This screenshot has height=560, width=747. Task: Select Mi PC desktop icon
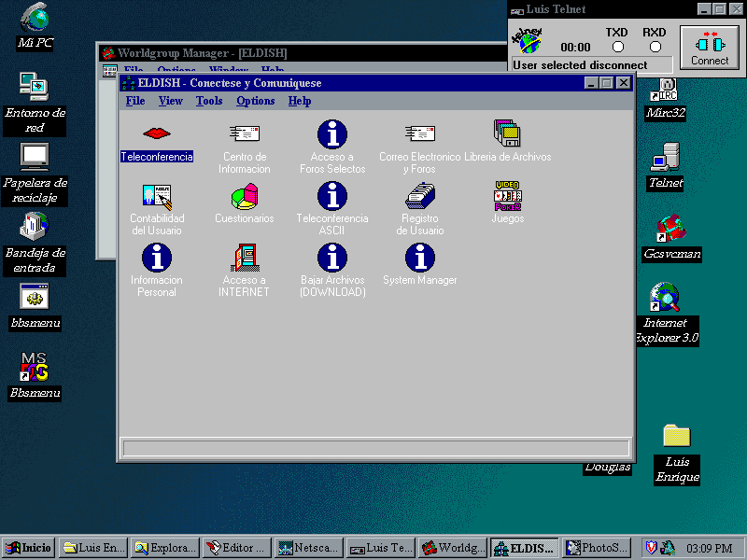coord(35,17)
